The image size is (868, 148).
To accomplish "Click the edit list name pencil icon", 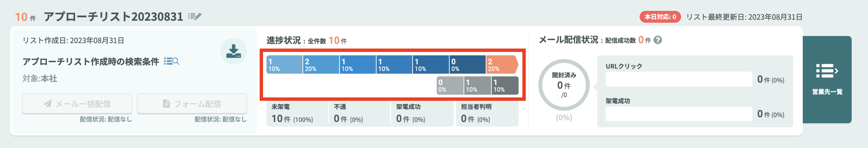I will point(195,16).
